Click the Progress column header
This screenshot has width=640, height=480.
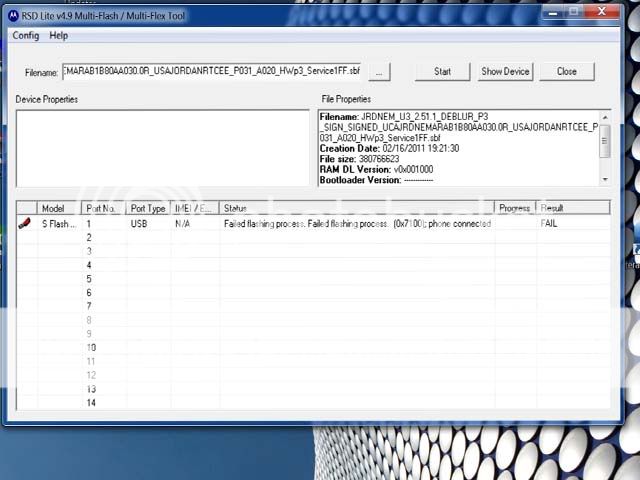click(x=515, y=208)
